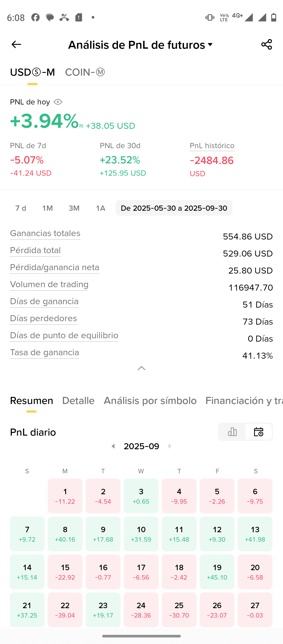Tap the PnL histórico label
This screenshot has width=283, height=644.
tap(212, 146)
